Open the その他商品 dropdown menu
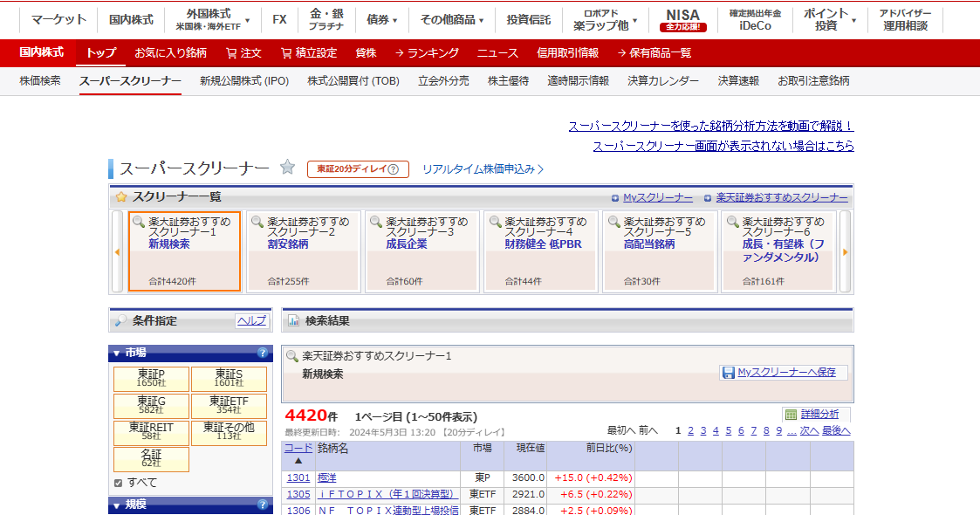The height and width of the screenshot is (515, 980). (452, 20)
